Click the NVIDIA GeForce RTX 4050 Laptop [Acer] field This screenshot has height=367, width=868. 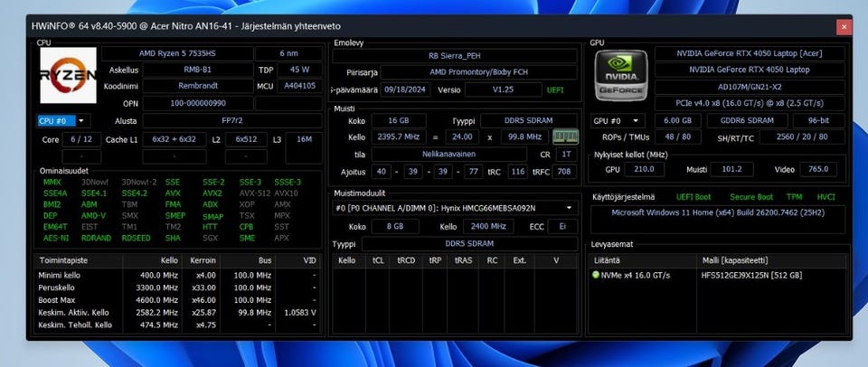[750, 53]
